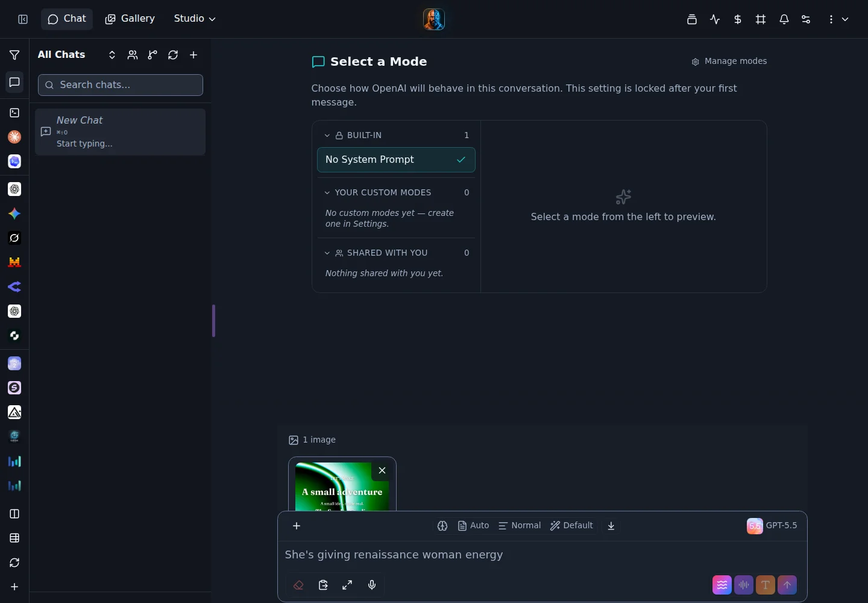The width and height of the screenshot is (868, 603).
Task: Switch to the Gallery tab
Action: [130, 19]
